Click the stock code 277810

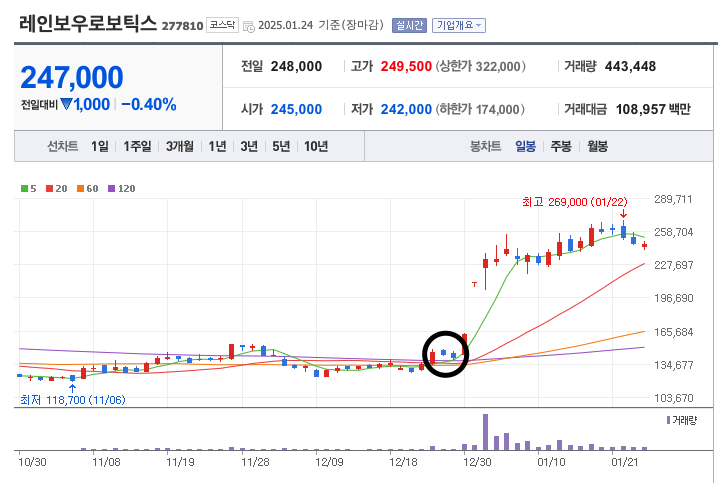(182, 26)
